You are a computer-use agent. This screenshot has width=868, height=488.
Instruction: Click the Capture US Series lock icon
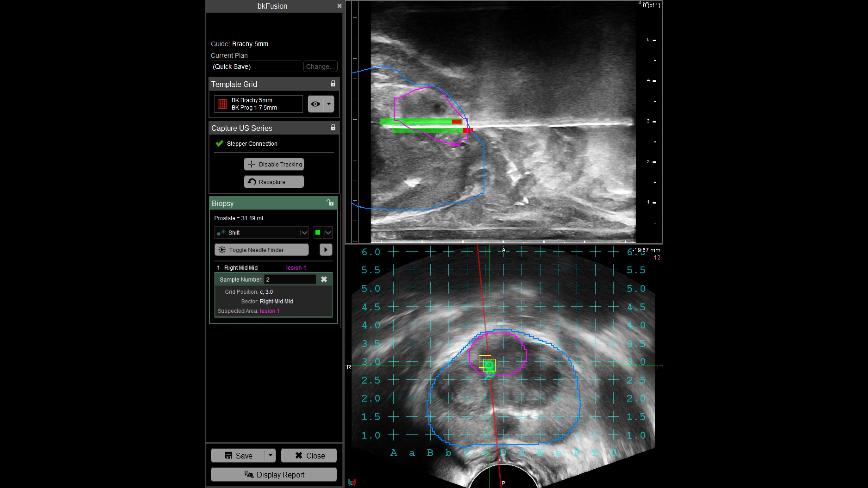333,127
